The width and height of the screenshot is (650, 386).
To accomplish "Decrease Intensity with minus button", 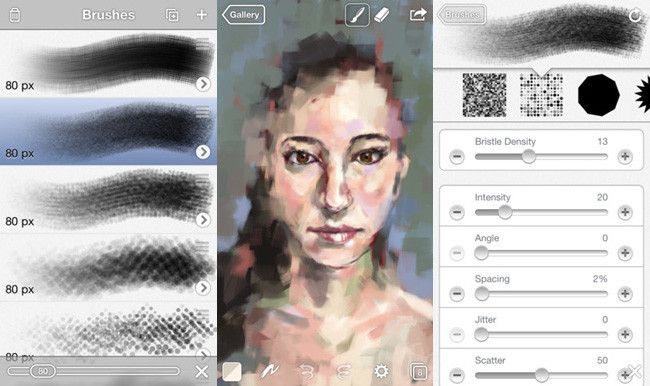I will pos(457,212).
